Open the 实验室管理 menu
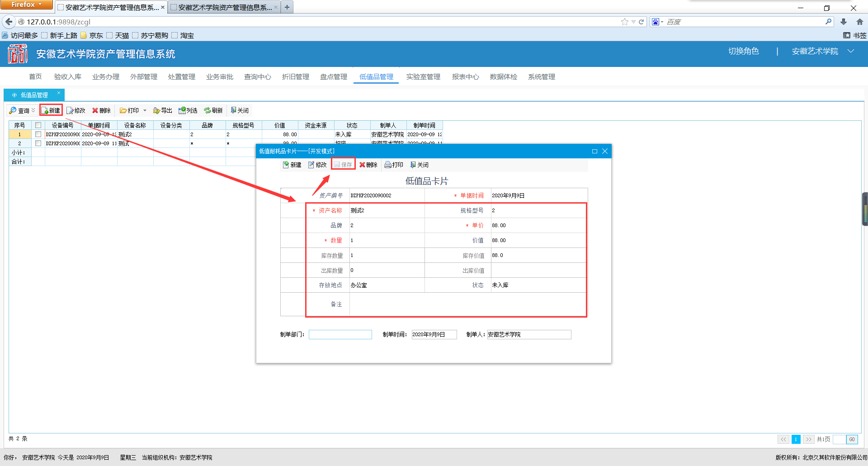This screenshot has width=868, height=466. pos(423,77)
